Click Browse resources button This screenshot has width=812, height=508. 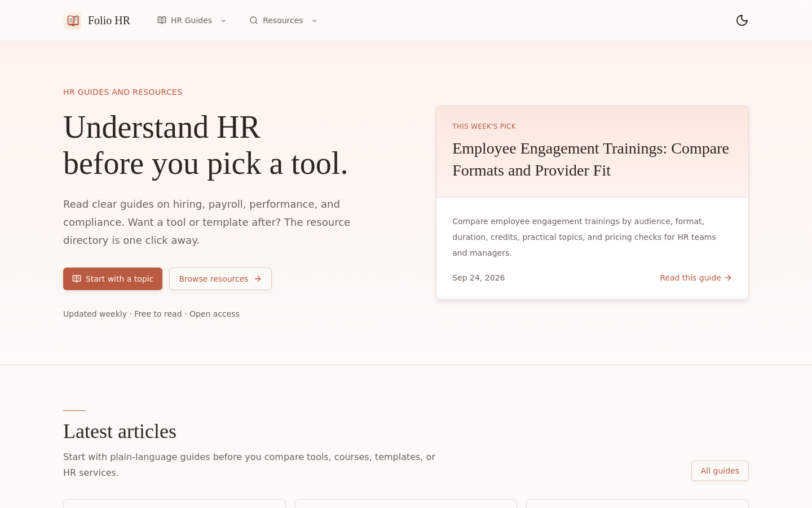(220, 279)
